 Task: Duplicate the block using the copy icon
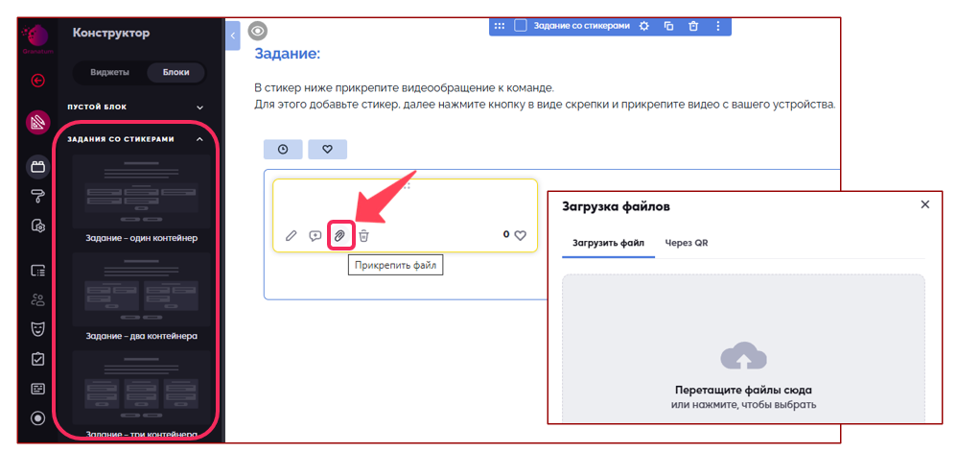(669, 26)
